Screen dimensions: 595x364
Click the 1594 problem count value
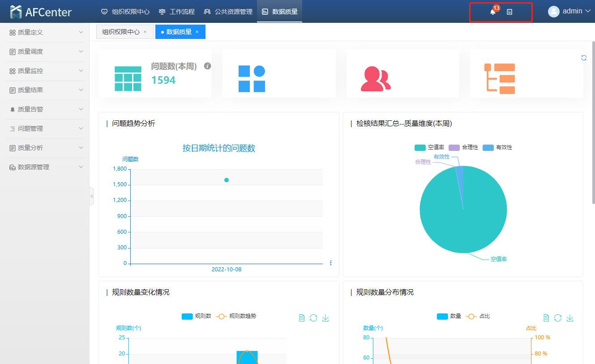(x=163, y=80)
